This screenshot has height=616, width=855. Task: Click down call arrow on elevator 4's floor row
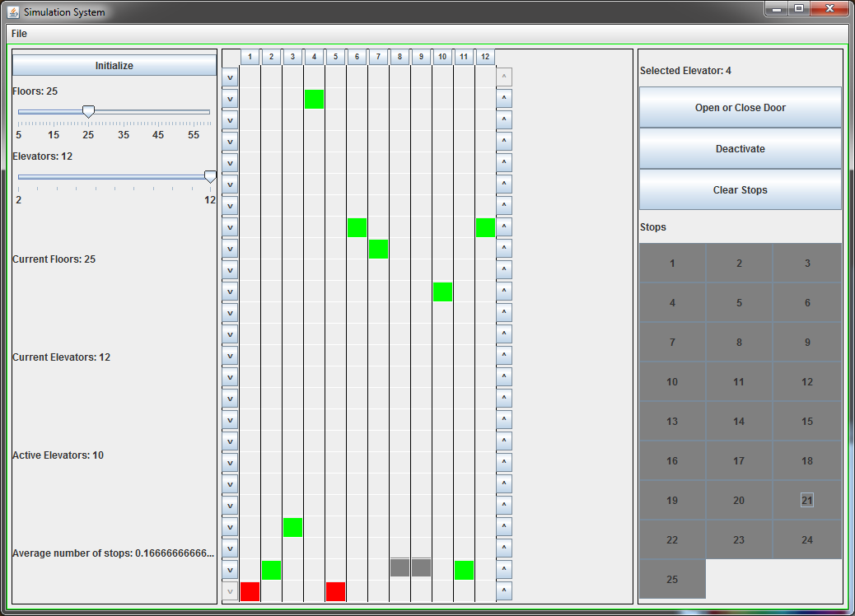pyautogui.click(x=230, y=99)
